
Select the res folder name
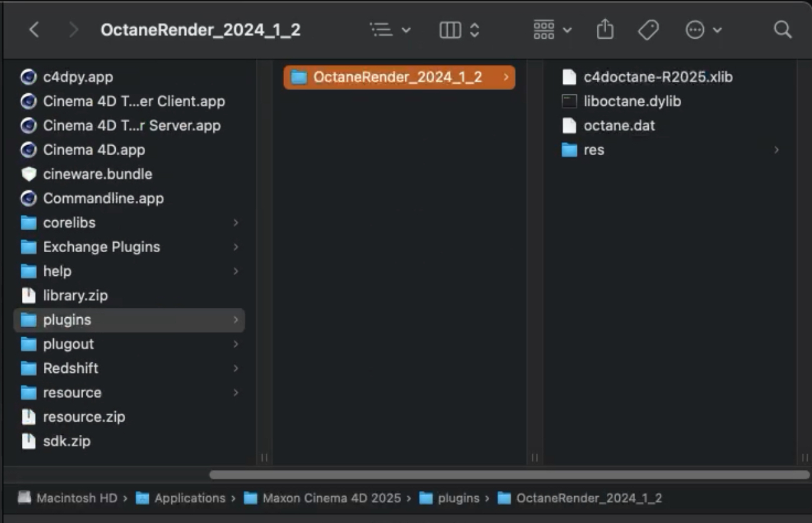point(594,150)
